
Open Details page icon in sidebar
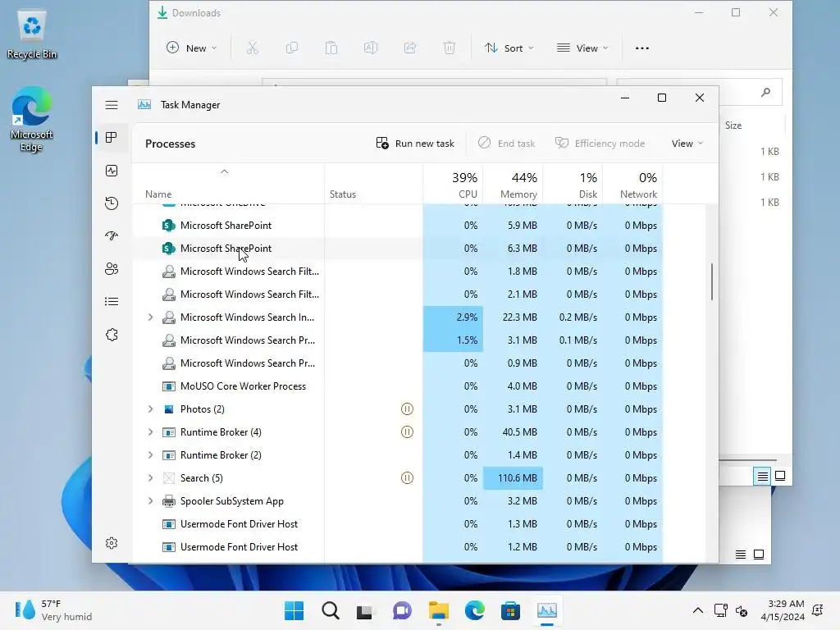coord(112,302)
